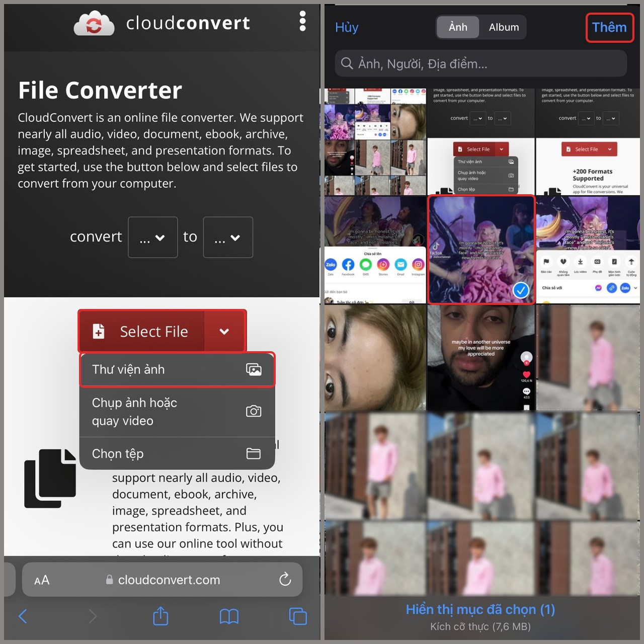Open the convert-from format dropdown
The height and width of the screenshot is (644, 644).
(153, 237)
